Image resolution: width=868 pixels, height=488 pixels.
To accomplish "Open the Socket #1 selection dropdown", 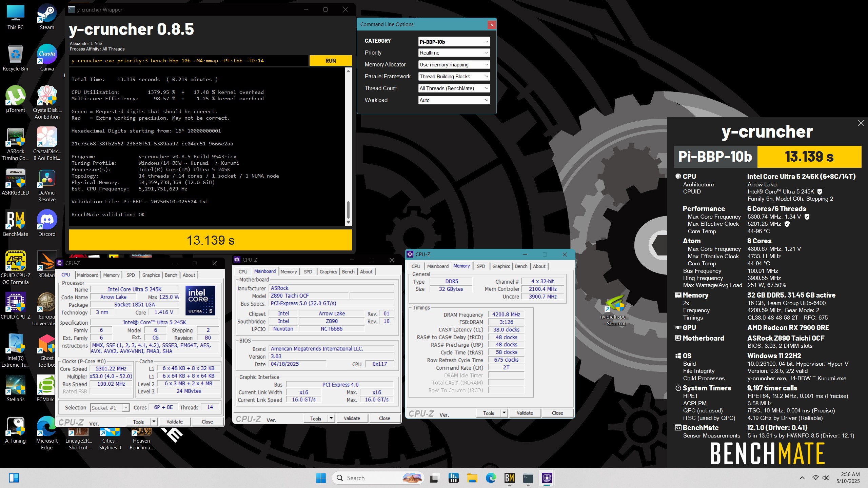I will click(110, 408).
